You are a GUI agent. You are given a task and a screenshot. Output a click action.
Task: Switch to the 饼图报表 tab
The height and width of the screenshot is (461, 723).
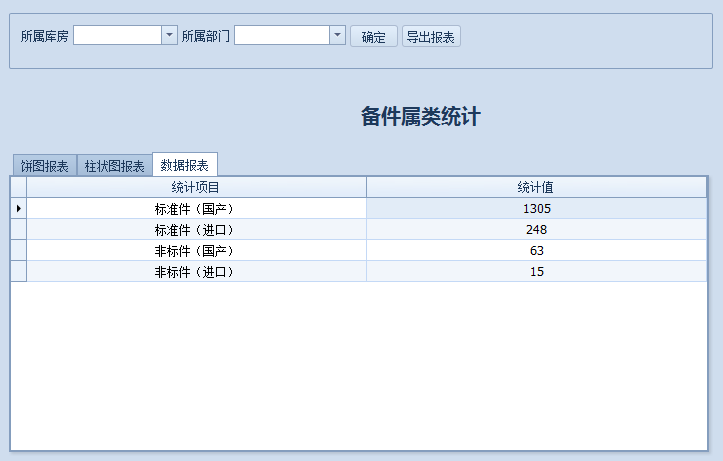point(45,165)
